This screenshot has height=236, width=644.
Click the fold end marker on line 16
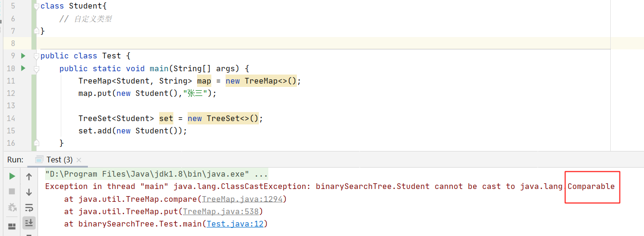click(x=37, y=142)
